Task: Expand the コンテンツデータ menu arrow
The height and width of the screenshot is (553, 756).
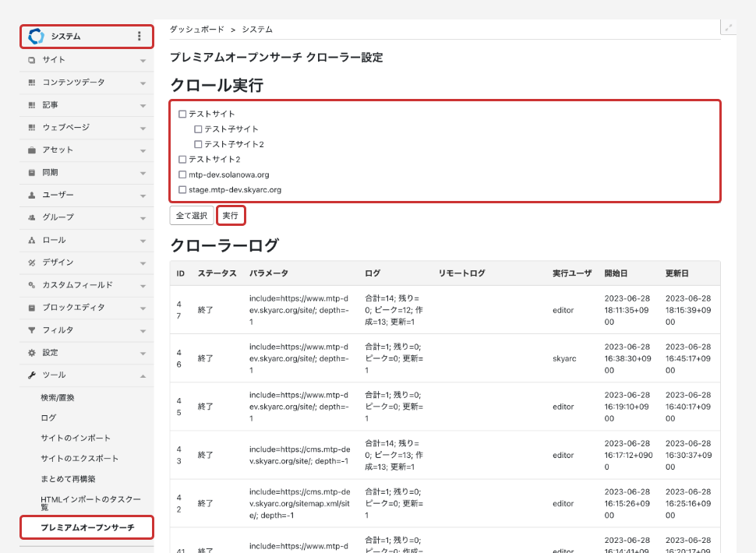Action: (143, 83)
